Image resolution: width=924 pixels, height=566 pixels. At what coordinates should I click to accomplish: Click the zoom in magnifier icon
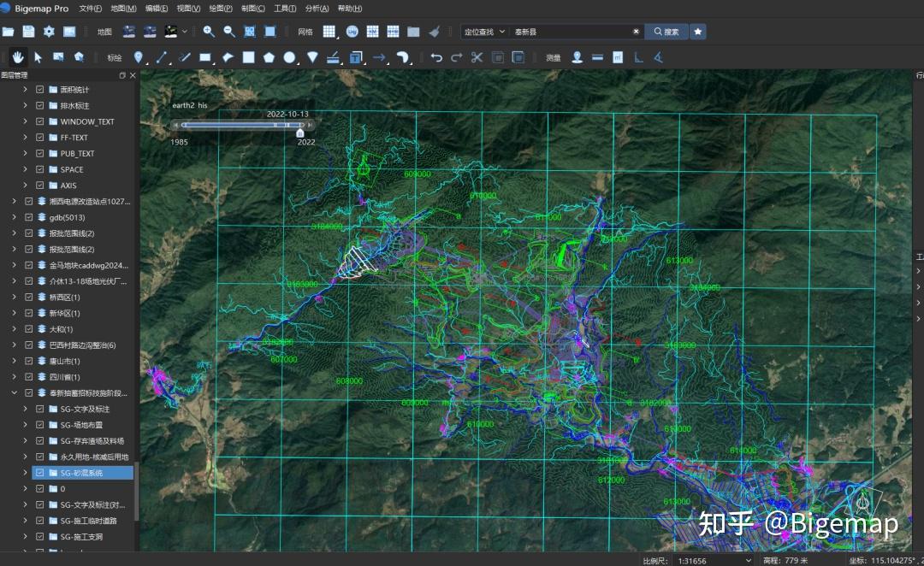[x=209, y=32]
